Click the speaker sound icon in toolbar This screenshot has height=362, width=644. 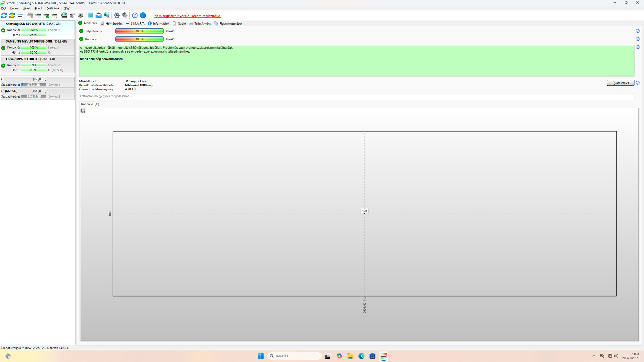pos(124,15)
